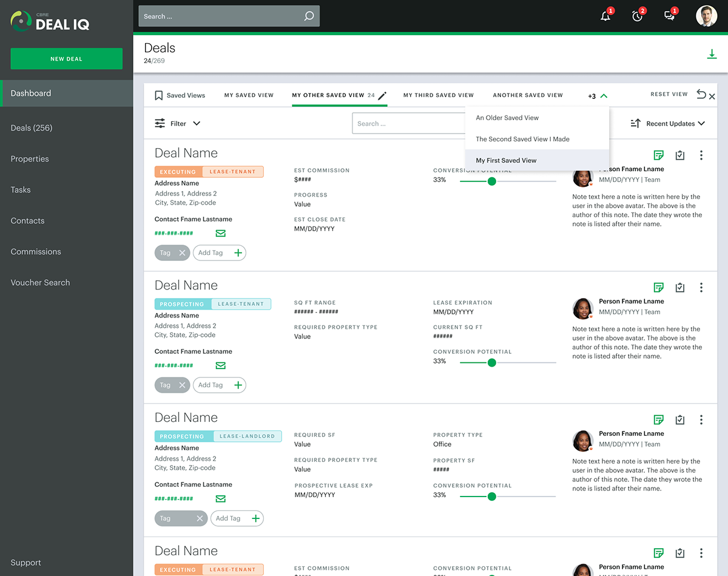Click the Saved Views bookmark icon
This screenshot has height=576, width=728.
point(159,95)
